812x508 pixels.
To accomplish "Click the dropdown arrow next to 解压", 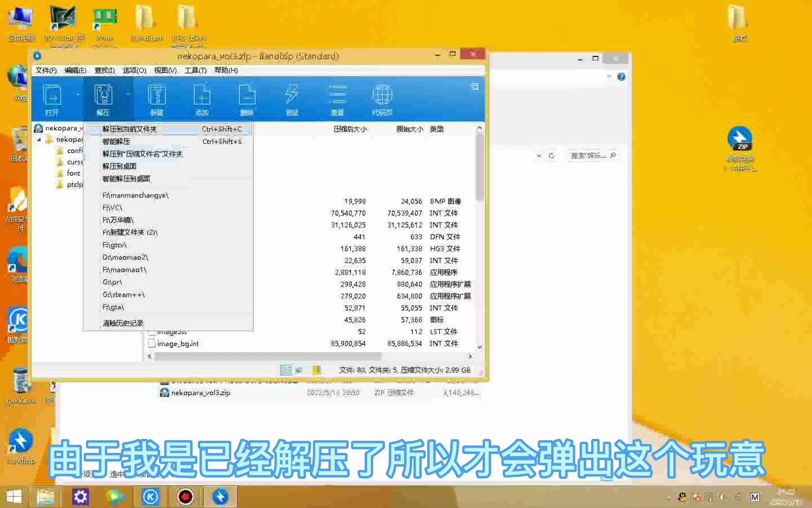I will click(128, 94).
